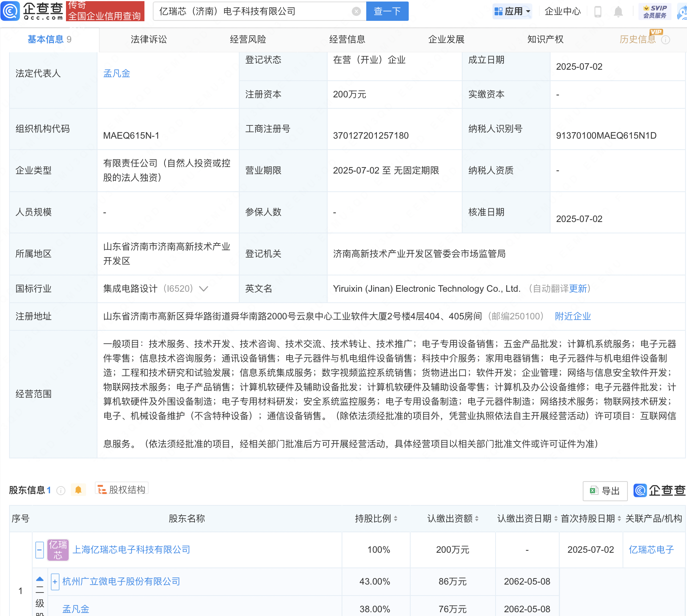
Task: Open the 亿瑞芯电子 related product link
Action: tap(651, 550)
